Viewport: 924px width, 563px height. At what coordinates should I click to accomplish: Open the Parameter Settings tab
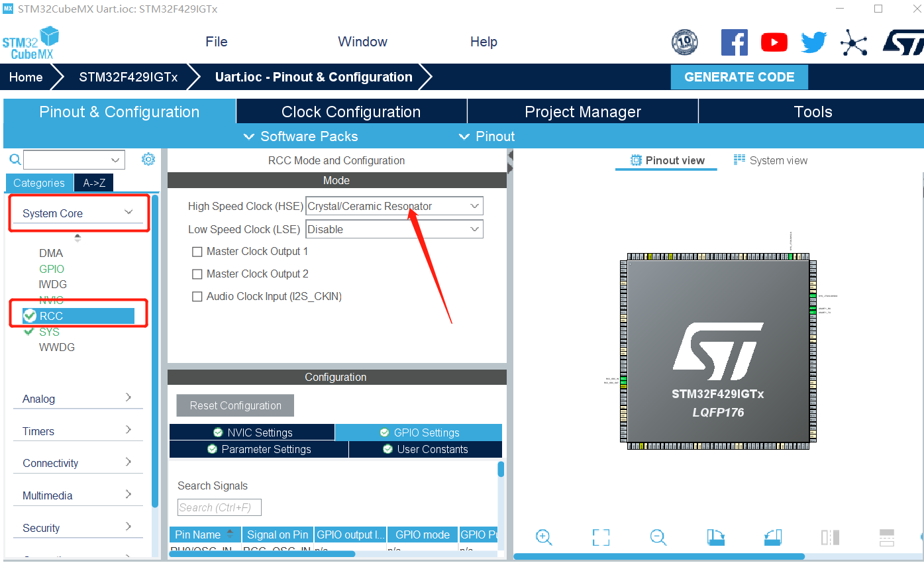(x=259, y=449)
